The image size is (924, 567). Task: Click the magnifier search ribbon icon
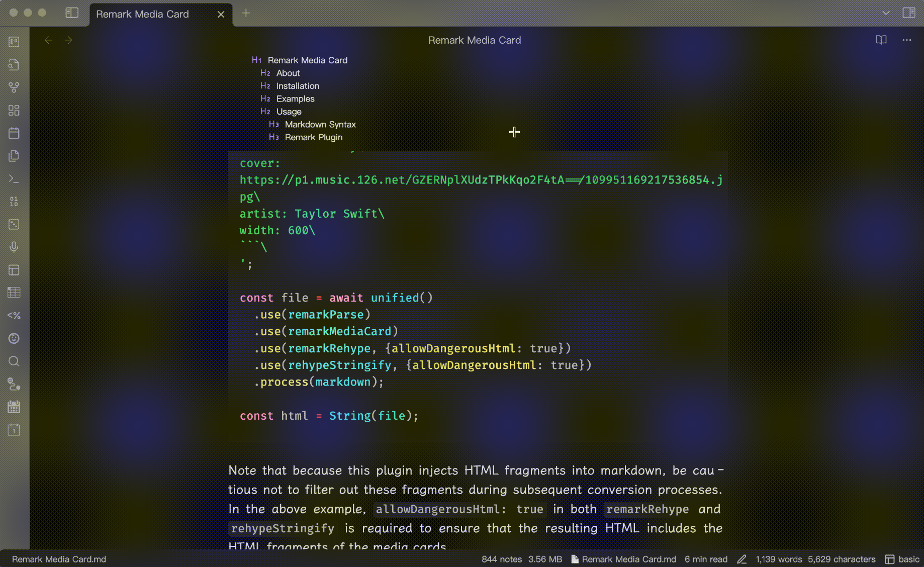14,361
